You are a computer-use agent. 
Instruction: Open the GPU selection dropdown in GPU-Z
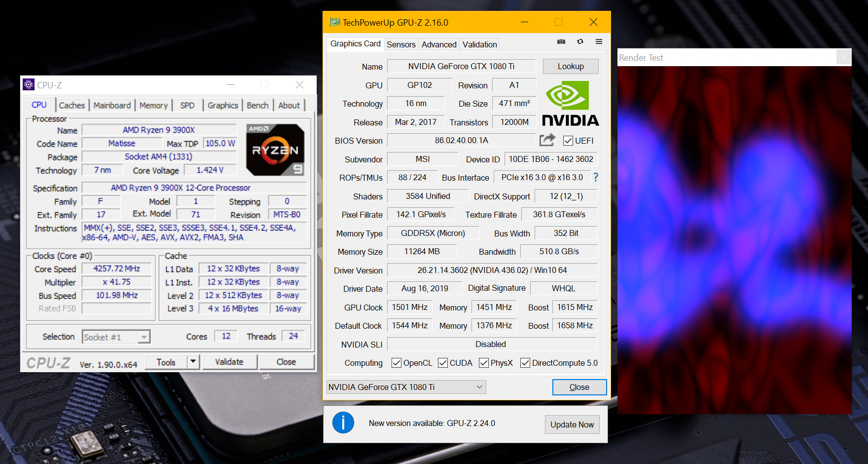(406, 387)
